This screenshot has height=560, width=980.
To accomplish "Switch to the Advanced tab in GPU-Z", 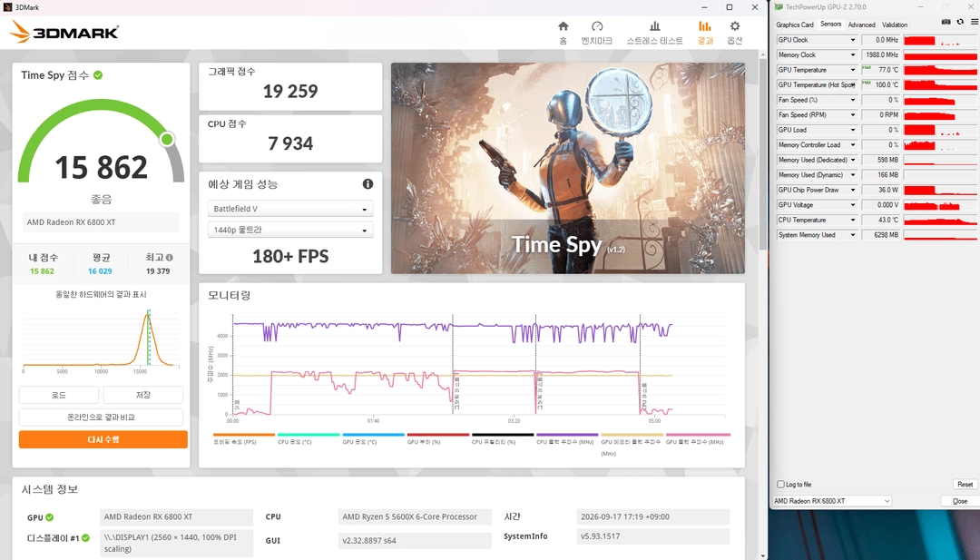I will click(861, 25).
